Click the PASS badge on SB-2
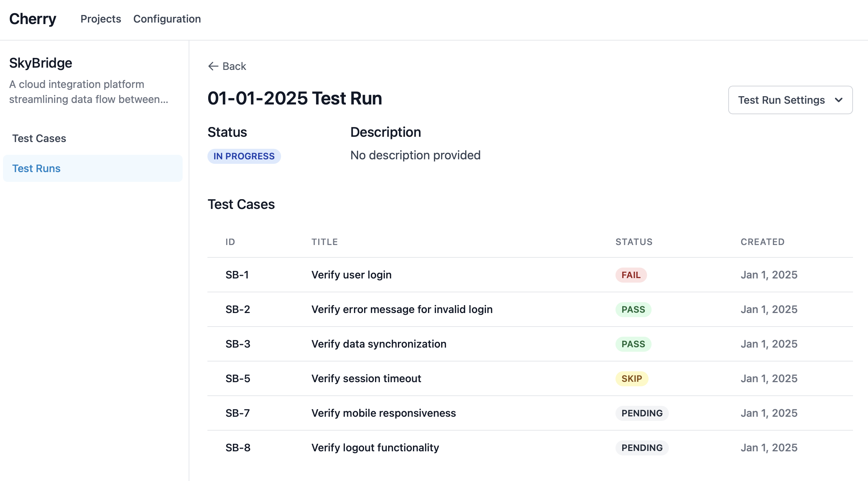 (633, 309)
